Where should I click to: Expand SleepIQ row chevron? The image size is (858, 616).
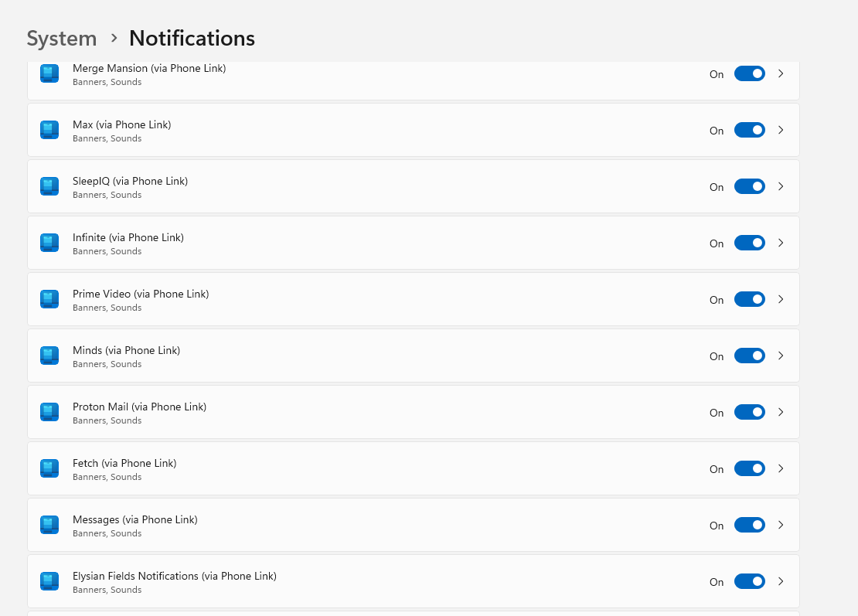(x=781, y=186)
